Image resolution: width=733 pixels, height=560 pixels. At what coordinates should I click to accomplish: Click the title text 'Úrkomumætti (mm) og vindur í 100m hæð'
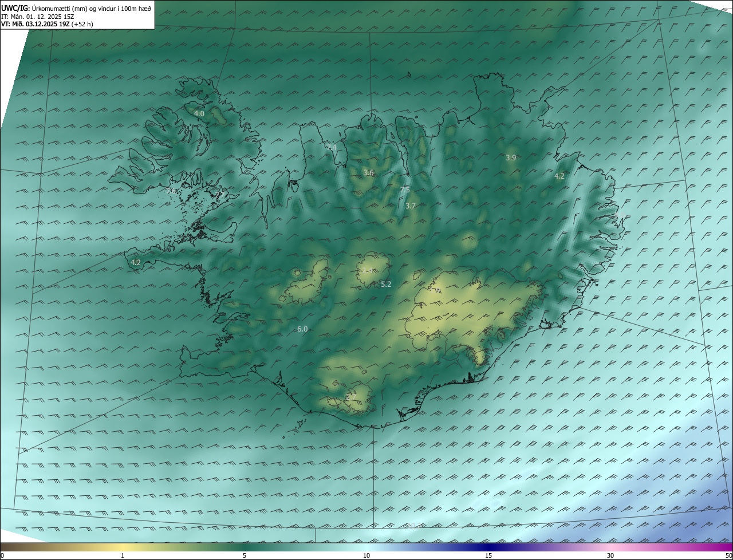coord(91,9)
